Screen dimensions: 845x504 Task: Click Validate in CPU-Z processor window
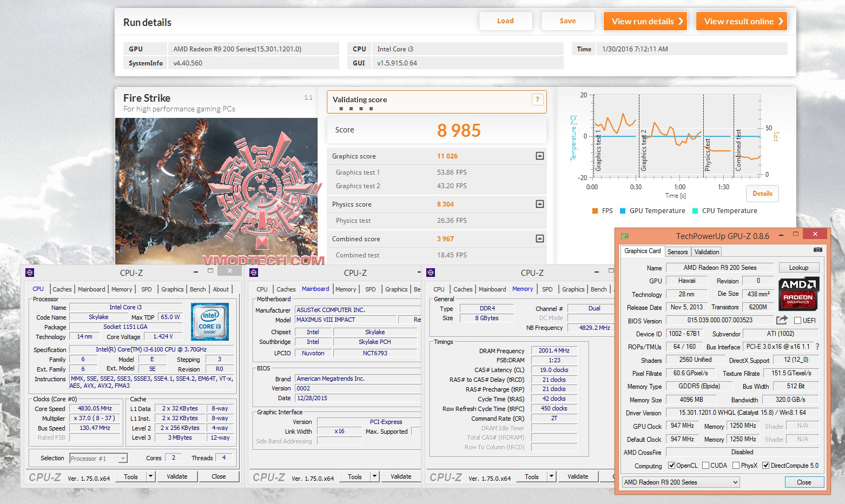(x=177, y=476)
